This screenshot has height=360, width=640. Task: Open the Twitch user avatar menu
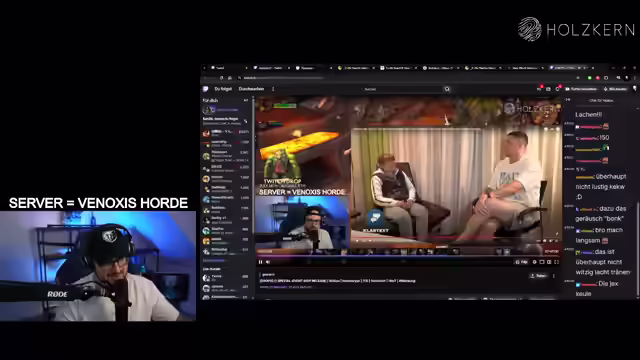[x=635, y=89]
